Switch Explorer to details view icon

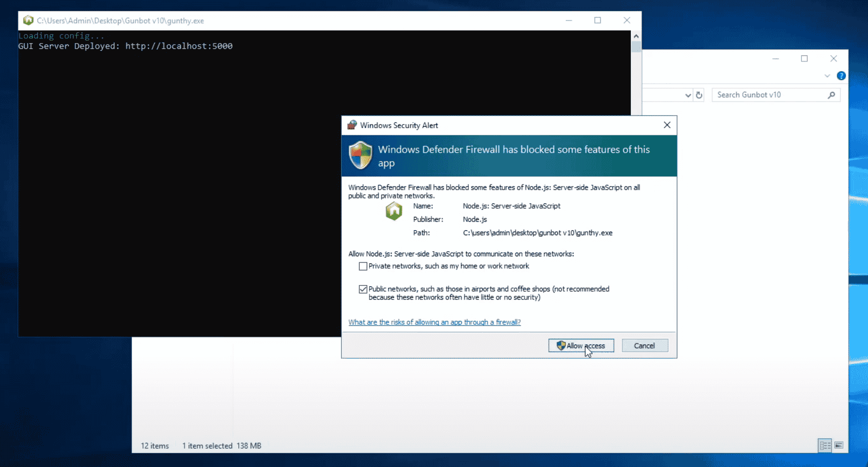pos(825,445)
